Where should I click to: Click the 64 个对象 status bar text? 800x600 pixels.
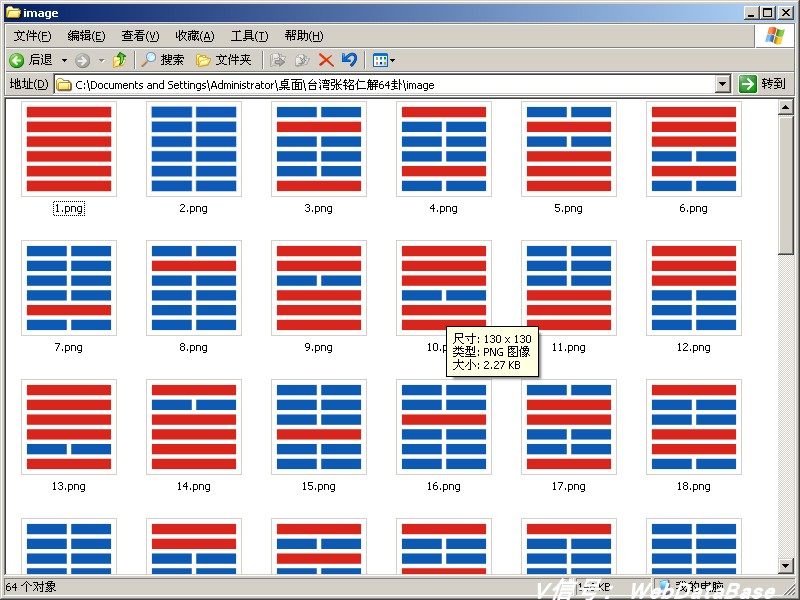coord(31,587)
